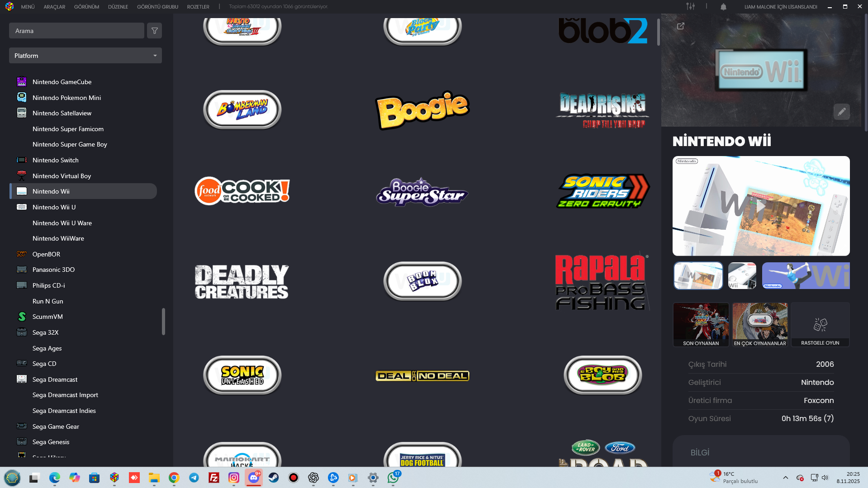
Task: Select Sonic Riders Zero Gravity game
Action: [602, 191]
